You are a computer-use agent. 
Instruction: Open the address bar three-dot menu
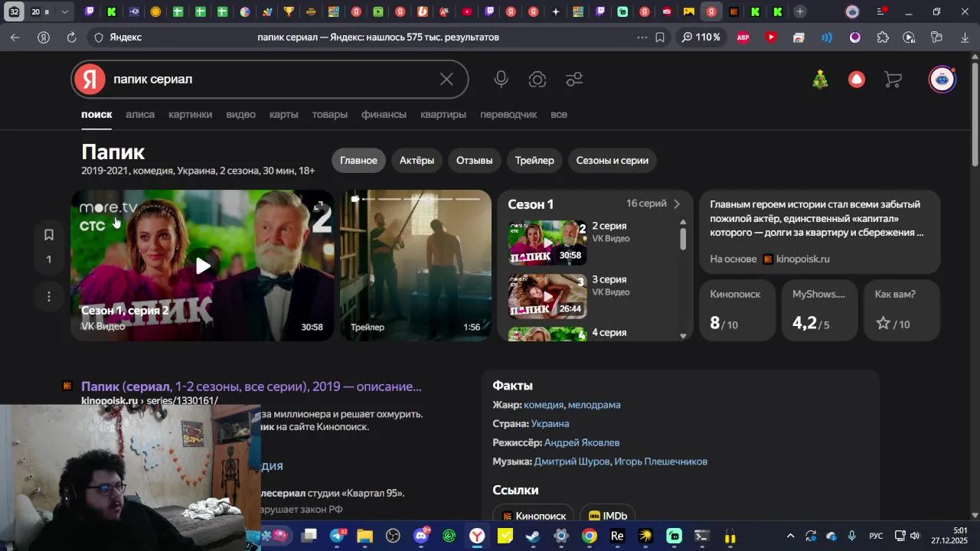coord(642,37)
